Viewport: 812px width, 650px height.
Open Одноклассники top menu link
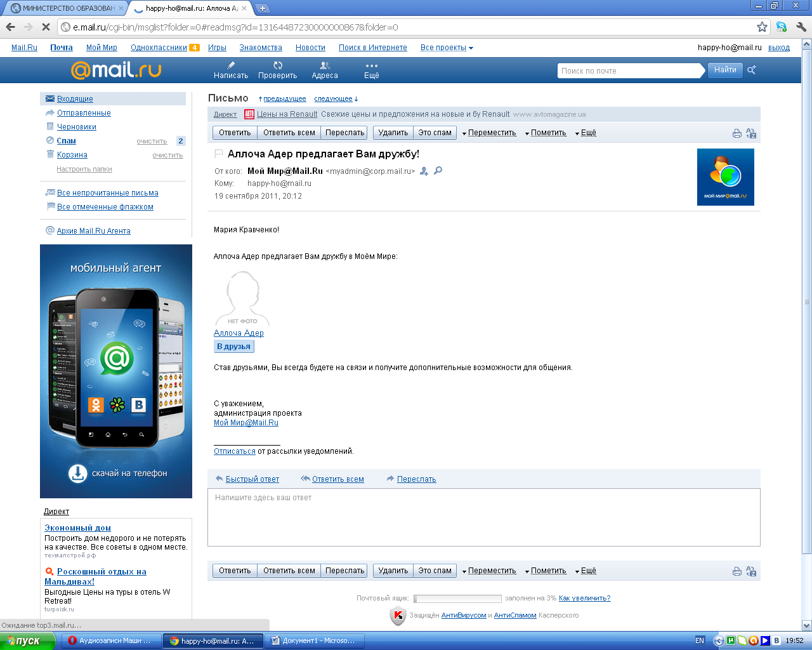(159, 48)
